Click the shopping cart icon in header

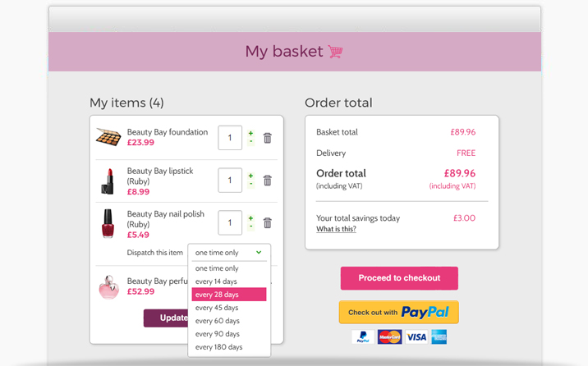point(336,52)
